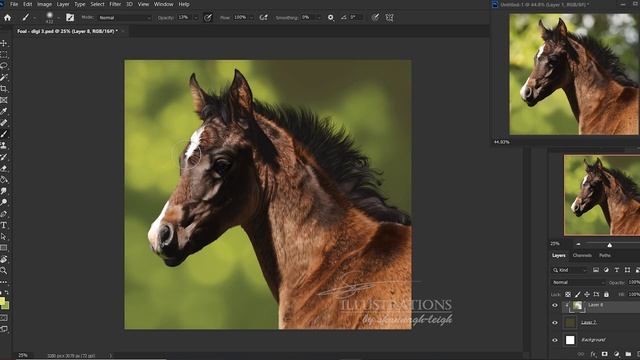Select the Smudge tool
Viewport: 640px width, 360px height.
[4, 191]
